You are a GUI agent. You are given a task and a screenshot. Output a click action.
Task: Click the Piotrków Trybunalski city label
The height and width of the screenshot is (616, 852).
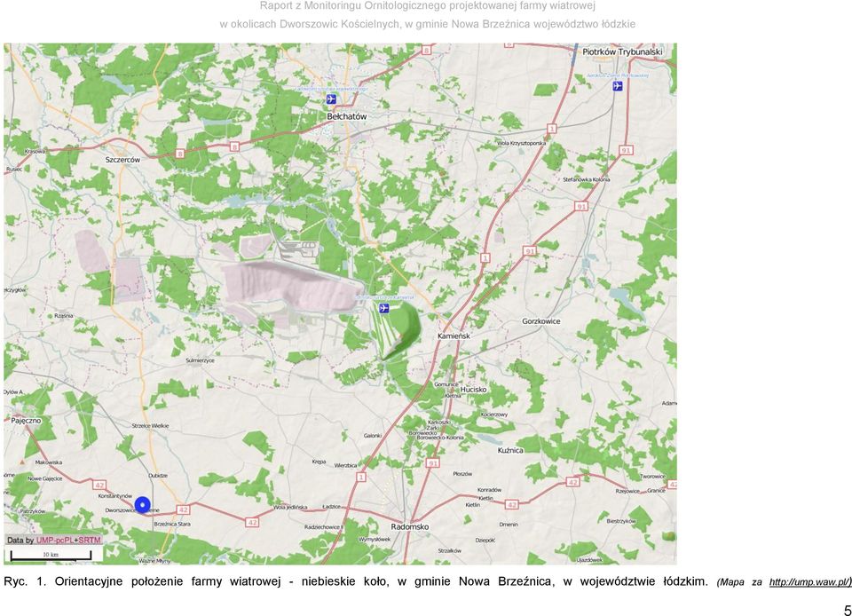tap(623, 51)
